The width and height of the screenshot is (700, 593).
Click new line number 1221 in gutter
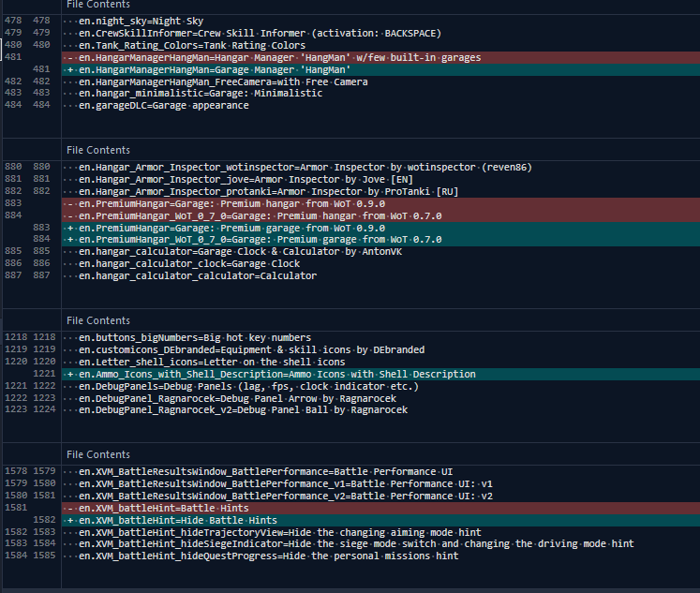44,374
